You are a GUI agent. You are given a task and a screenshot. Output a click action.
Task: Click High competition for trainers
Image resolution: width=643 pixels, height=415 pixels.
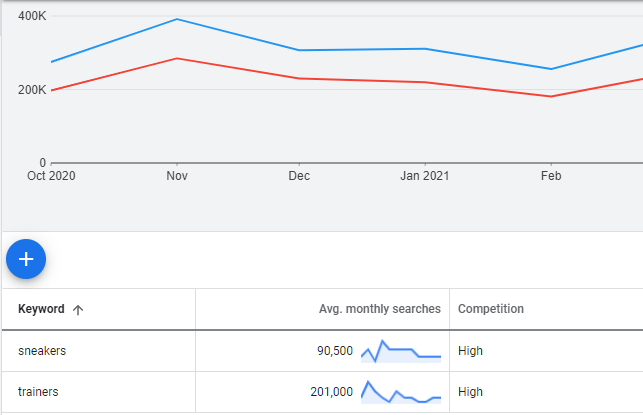tap(470, 392)
